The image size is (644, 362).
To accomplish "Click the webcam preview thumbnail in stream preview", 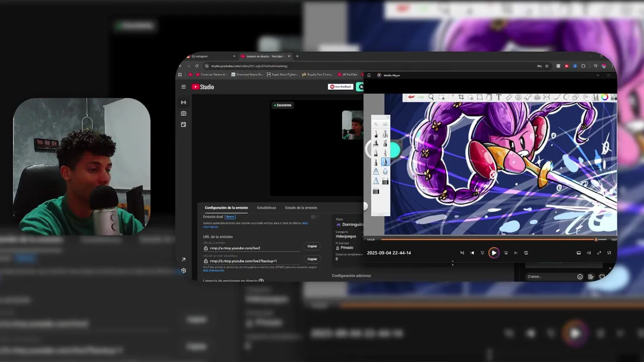I will 353,125.
